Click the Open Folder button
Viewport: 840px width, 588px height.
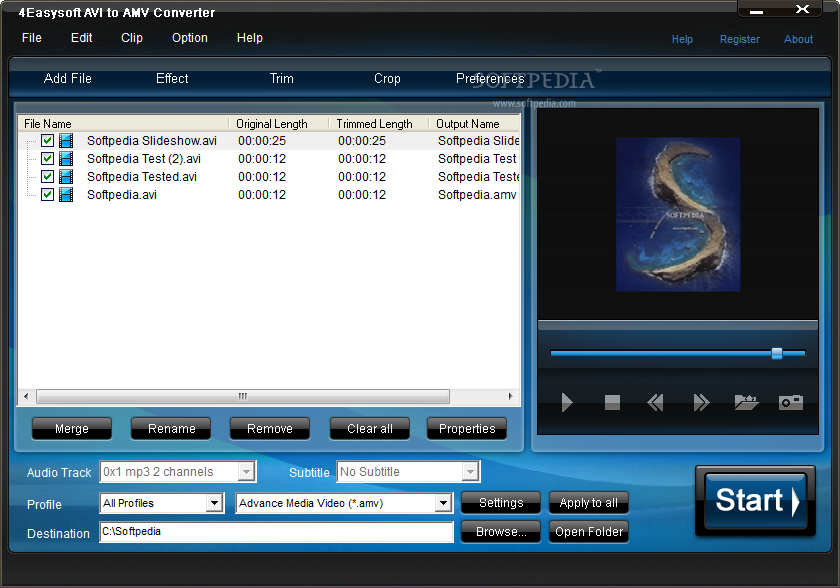pos(589,532)
